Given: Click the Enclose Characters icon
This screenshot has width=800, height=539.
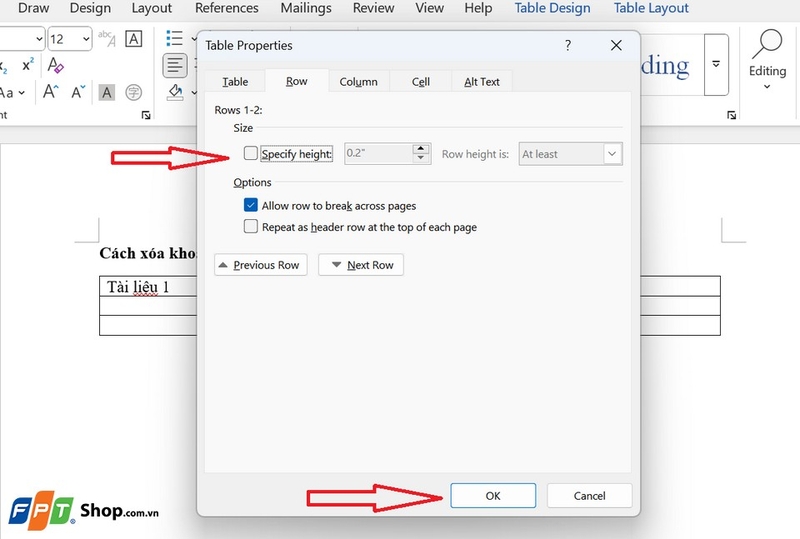Looking at the screenshot, I should pos(134,92).
